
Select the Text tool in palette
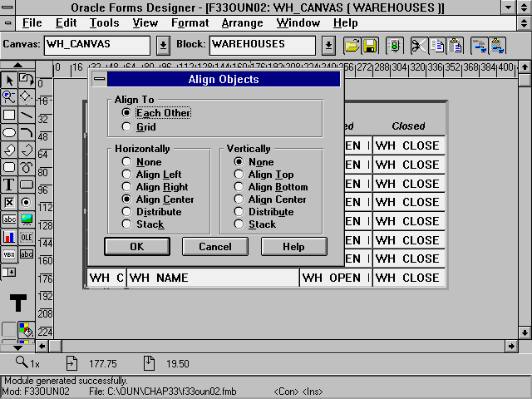(x=9, y=185)
